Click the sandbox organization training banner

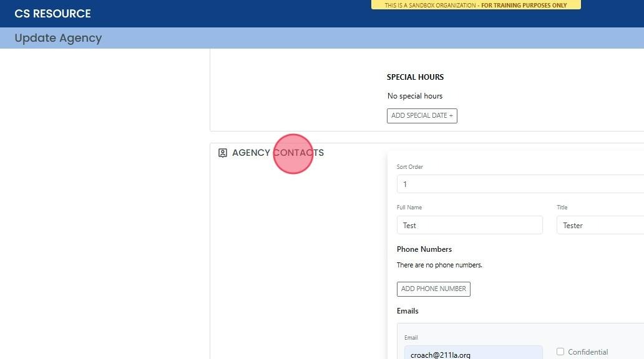[x=476, y=5]
